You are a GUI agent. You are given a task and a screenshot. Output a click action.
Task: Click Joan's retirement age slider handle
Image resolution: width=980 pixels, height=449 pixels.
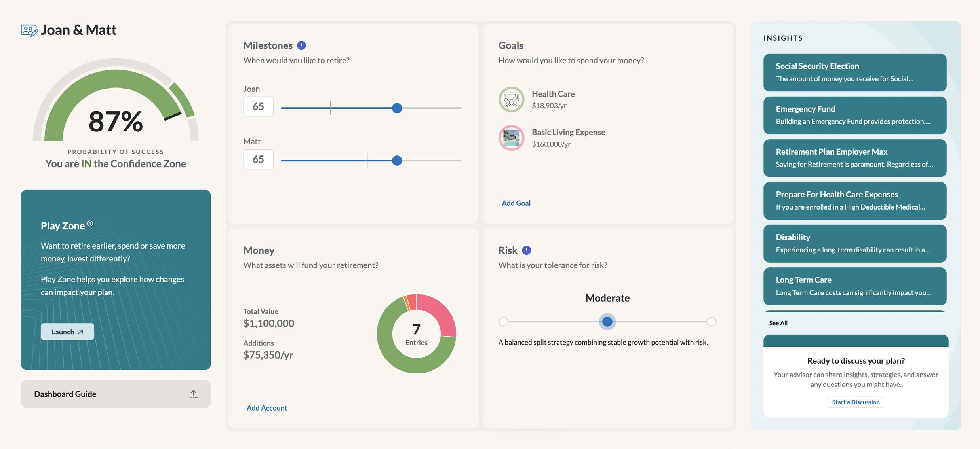point(397,108)
